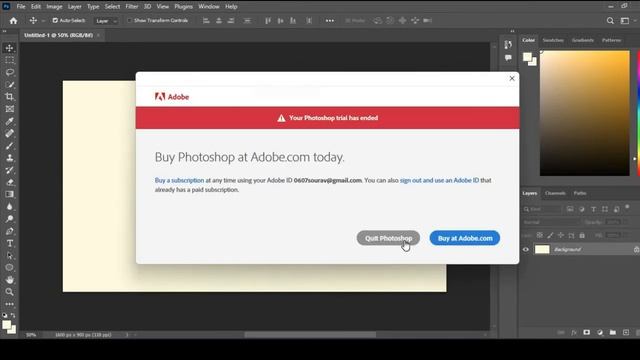Click more options dots in options bar
This screenshot has width=640, height=360.
click(x=330, y=20)
